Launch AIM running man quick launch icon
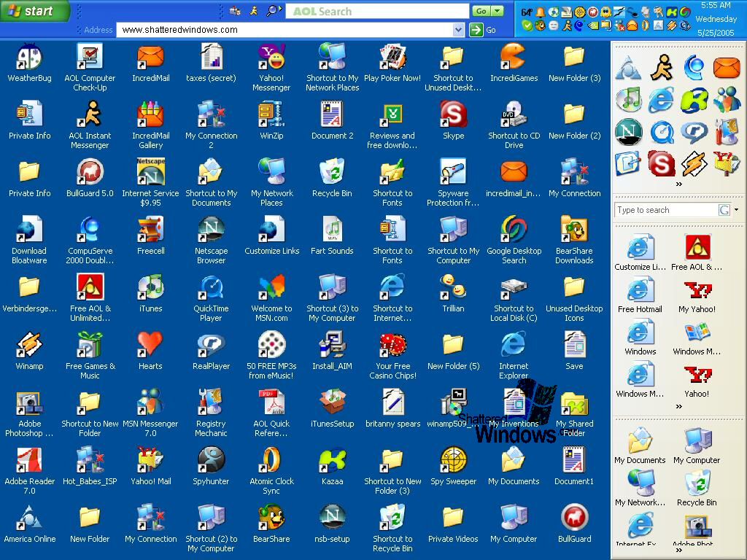This screenshot has height=560, width=747. 661,67
